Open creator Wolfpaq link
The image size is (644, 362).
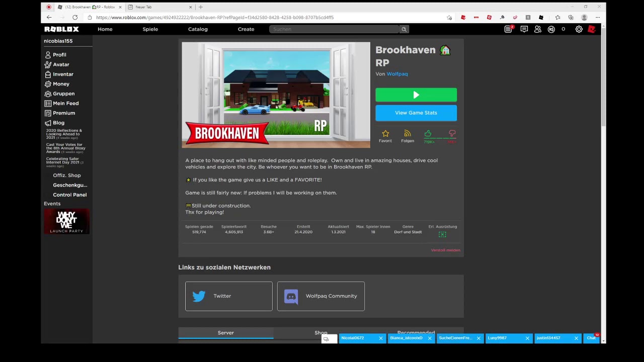[397, 74]
